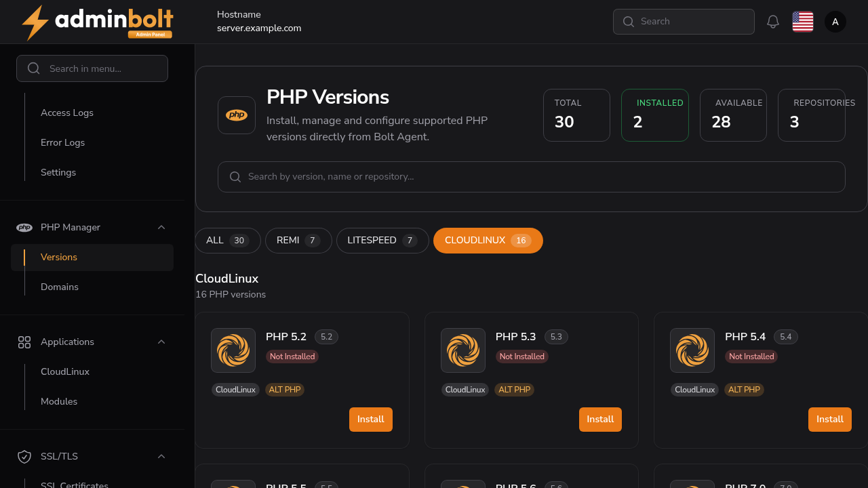Click "Not Installed" badge on PHP 5.4

click(x=751, y=357)
